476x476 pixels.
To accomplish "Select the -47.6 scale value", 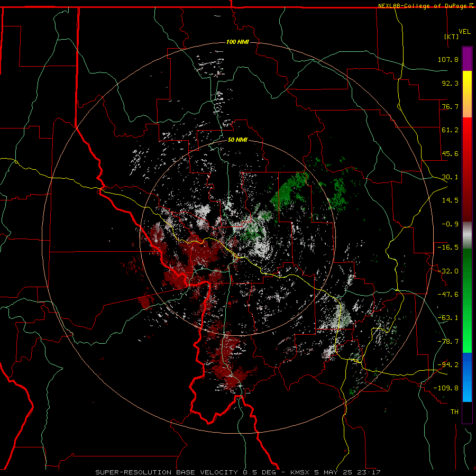I will click(448, 295).
